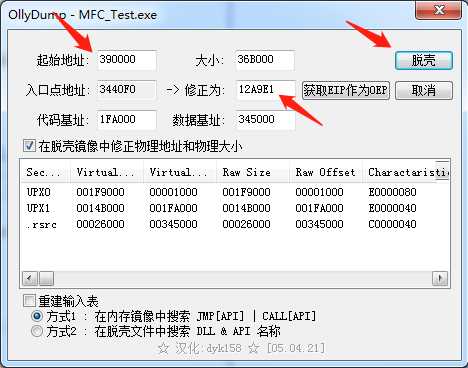Image resolution: width=468 pixels, height=368 pixels.
Task: Click UPX1 virtual size 0014B000
Action: tap(100, 208)
